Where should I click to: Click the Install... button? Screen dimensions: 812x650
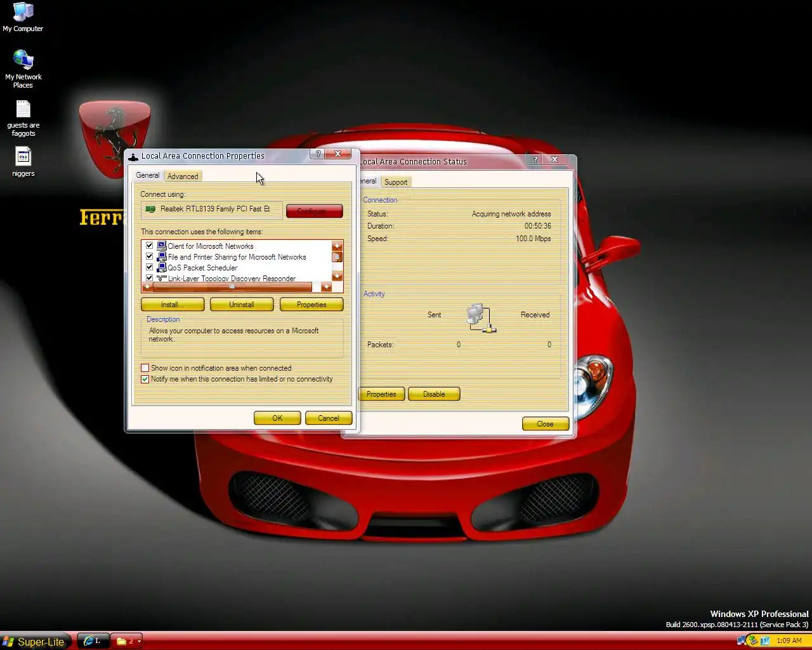(x=173, y=305)
